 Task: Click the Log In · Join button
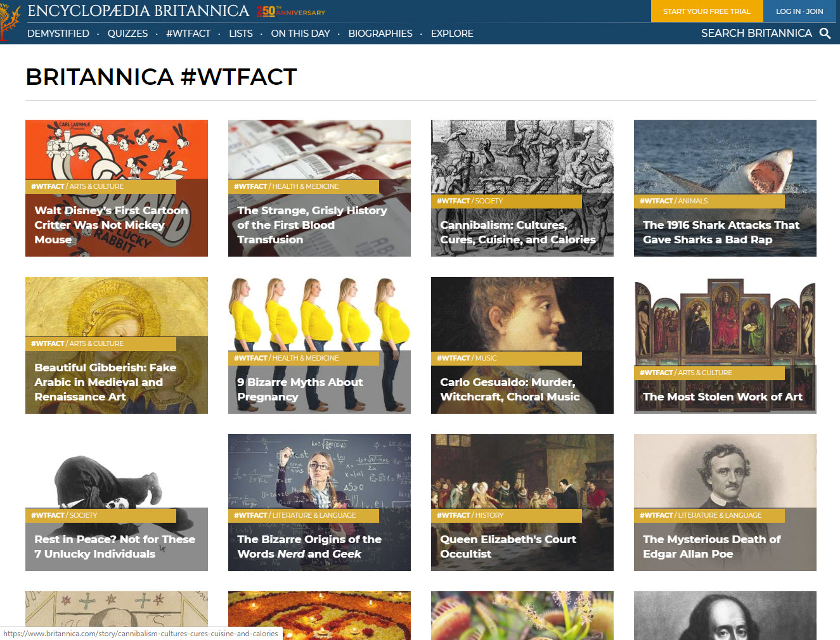pos(799,11)
